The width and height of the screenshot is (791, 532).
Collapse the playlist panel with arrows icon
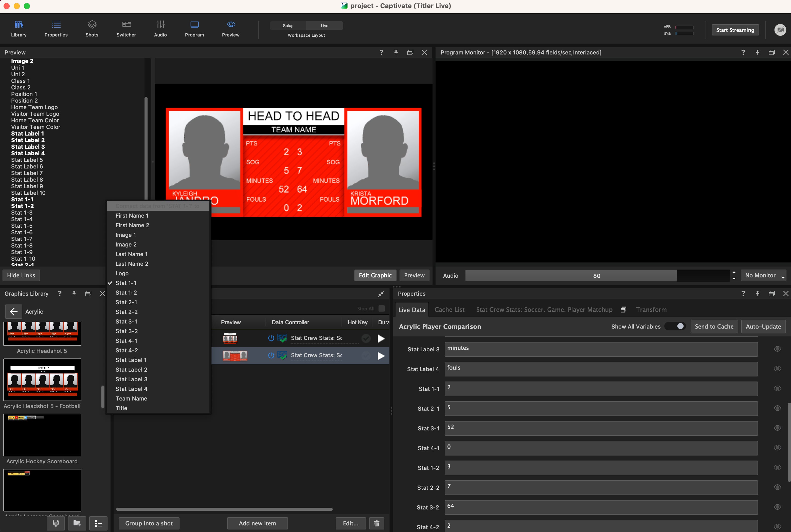click(381, 294)
